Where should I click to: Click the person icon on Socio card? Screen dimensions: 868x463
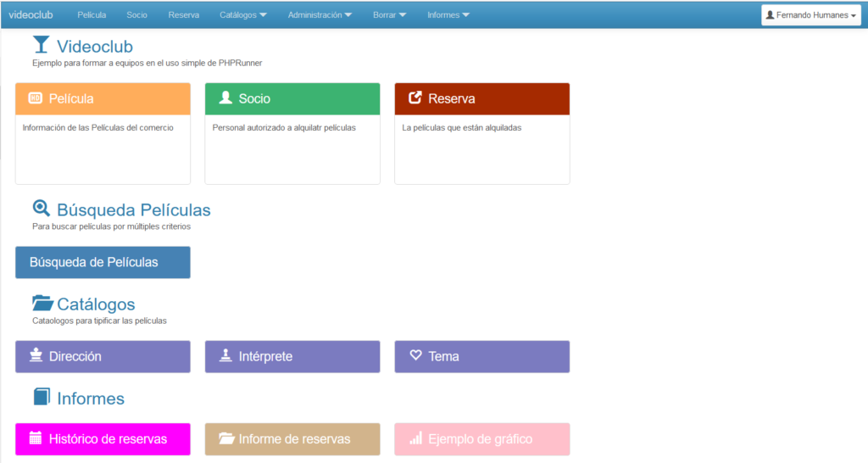pos(225,98)
